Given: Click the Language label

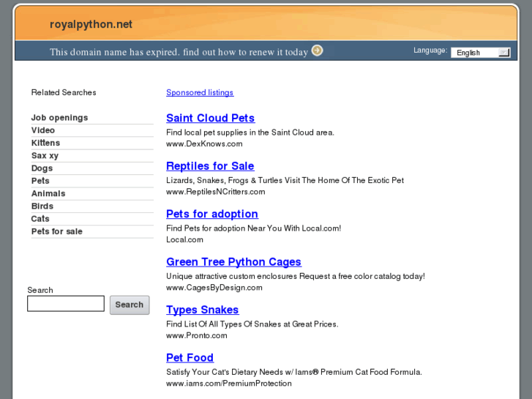Looking at the screenshot, I should tap(430, 51).
